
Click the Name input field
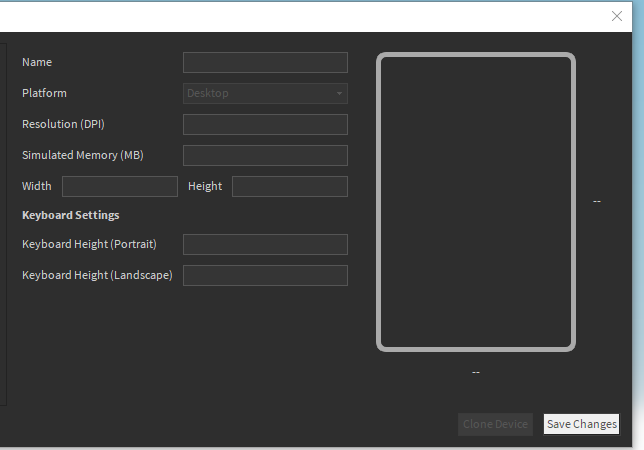(x=265, y=62)
